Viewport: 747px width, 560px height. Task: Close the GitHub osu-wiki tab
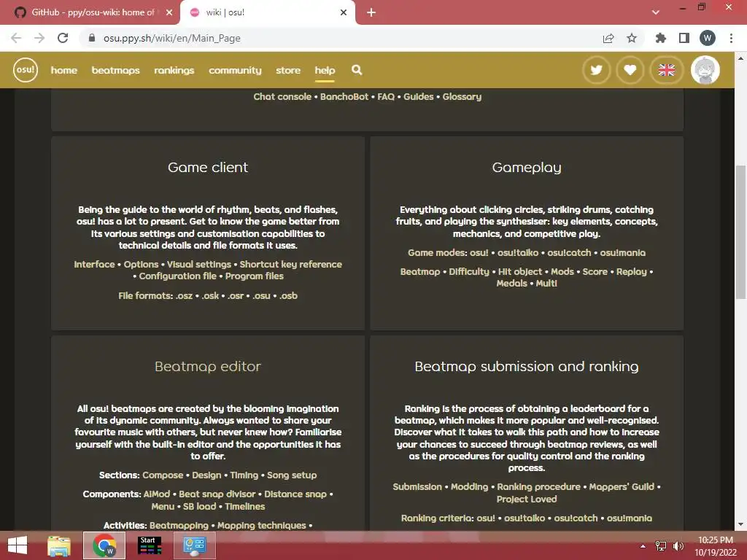tap(169, 12)
